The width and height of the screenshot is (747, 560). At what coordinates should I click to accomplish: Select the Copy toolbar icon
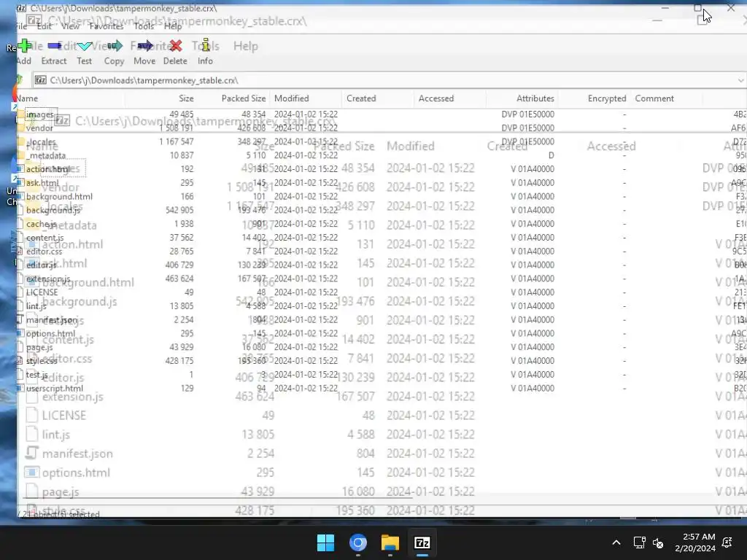click(115, 52)
